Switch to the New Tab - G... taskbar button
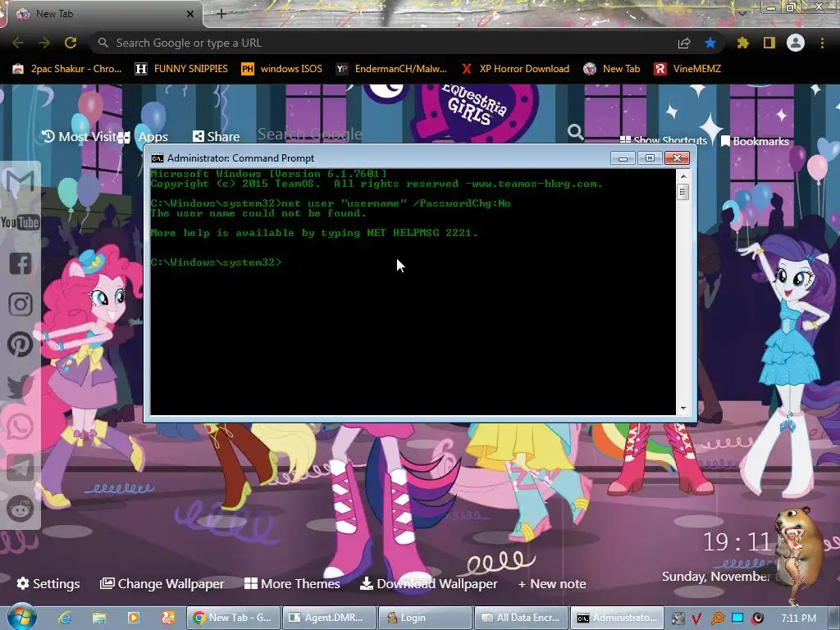The height and width of the screenshot is (630, 840). pyautogui.click(x=232, y=618)
